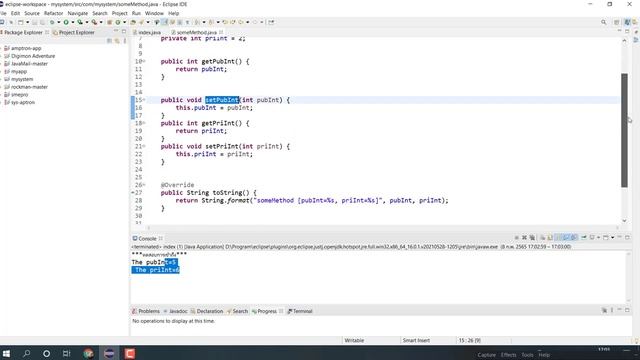
Task: Open the Navigate menu
Action: coord(78,13)
